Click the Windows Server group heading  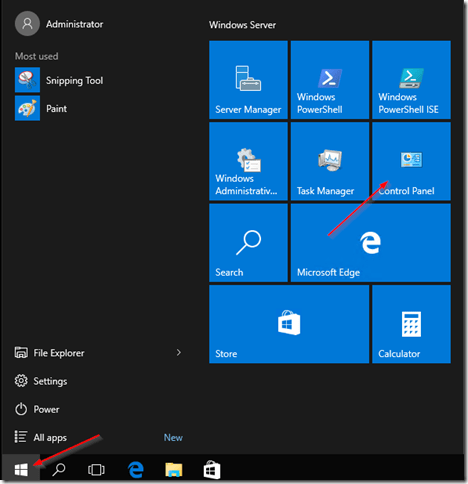(x=242, y=25)
